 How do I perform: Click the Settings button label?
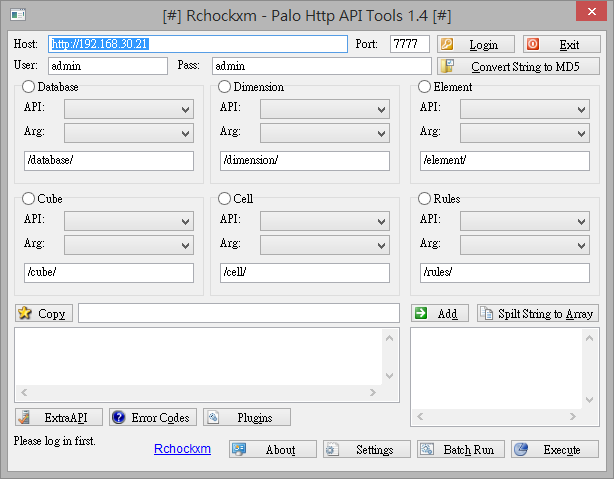click(x=374, y=450)
